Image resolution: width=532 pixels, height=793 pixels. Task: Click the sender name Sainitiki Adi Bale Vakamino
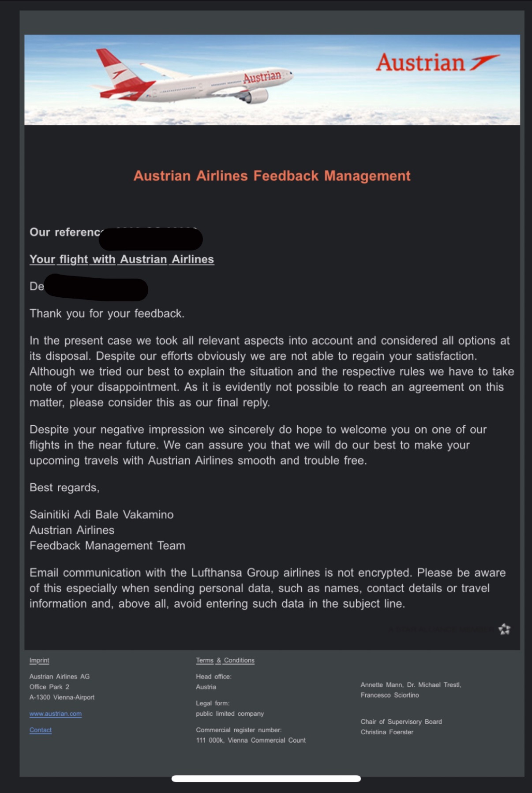click(x=101, y=515)
